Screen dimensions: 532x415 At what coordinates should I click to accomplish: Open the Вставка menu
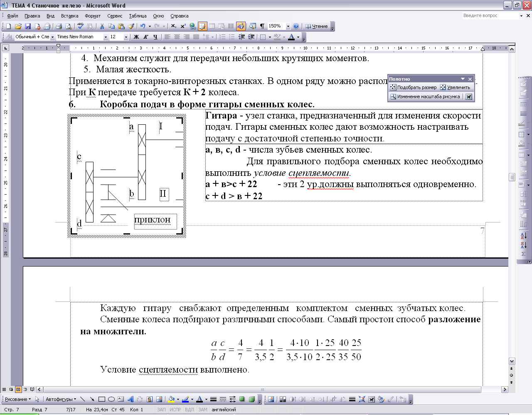tap(69, 16)
